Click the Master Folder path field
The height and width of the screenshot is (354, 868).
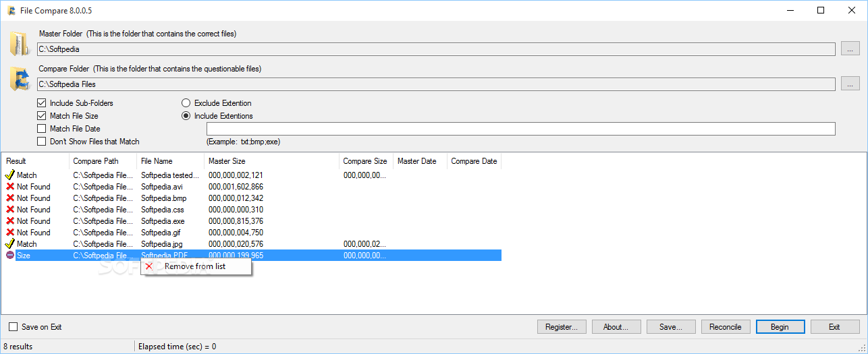click(436, 49)
